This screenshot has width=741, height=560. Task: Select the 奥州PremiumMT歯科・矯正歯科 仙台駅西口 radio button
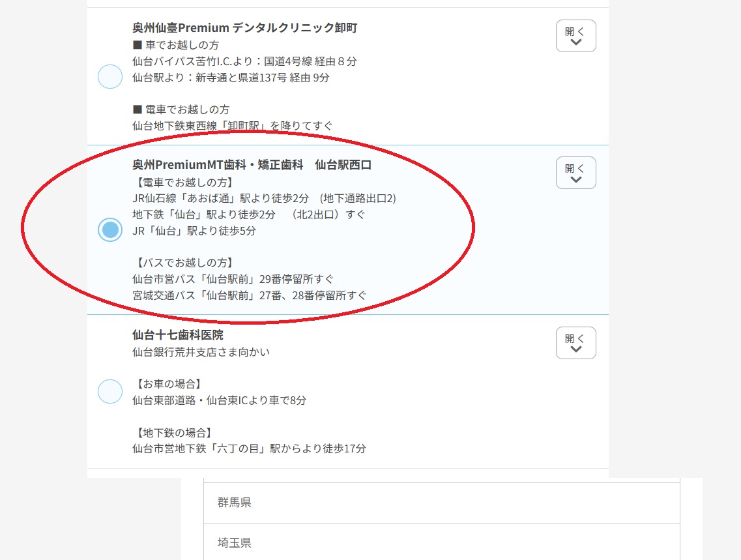coord(110,229)
